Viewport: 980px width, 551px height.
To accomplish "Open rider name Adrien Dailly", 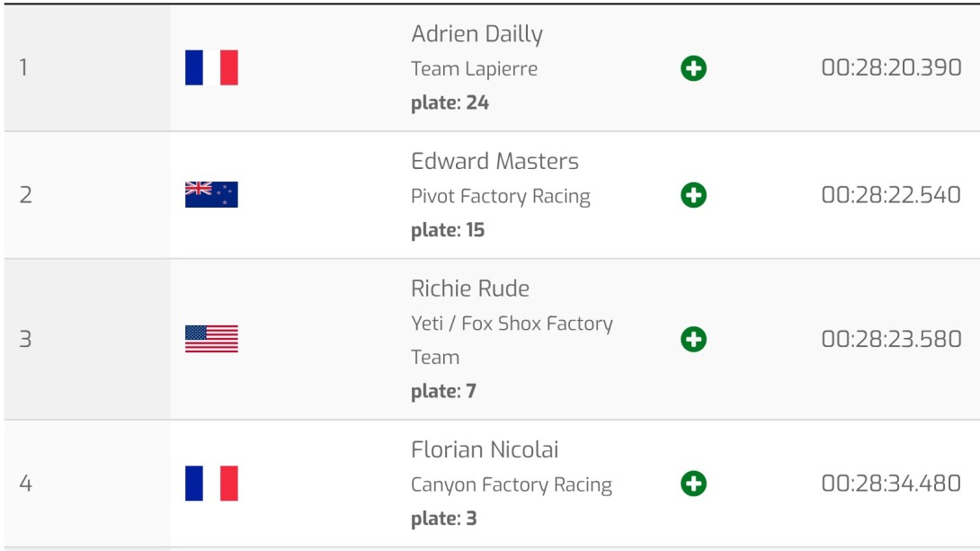I will (477, 34).
